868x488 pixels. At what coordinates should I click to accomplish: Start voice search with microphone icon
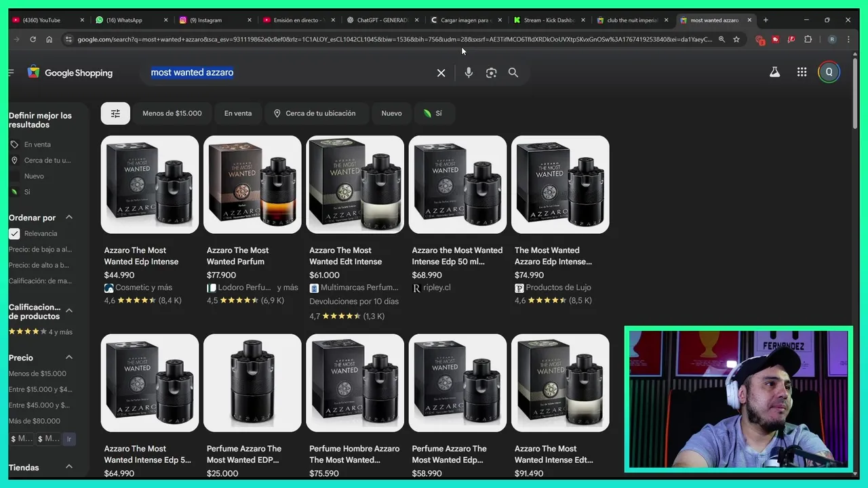click(x=469, y=73)
